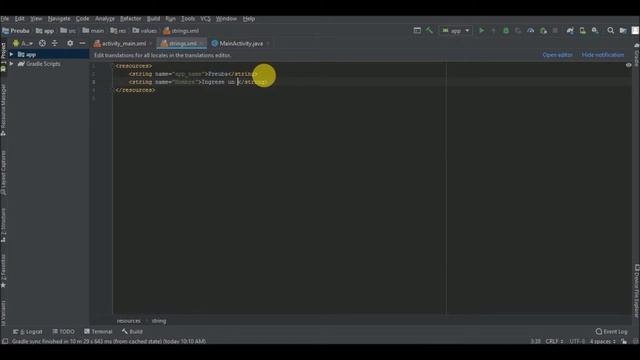This screenshot has height=360, width=640.
Task: Click the app_name string line in editor
Action: [193, 74]
